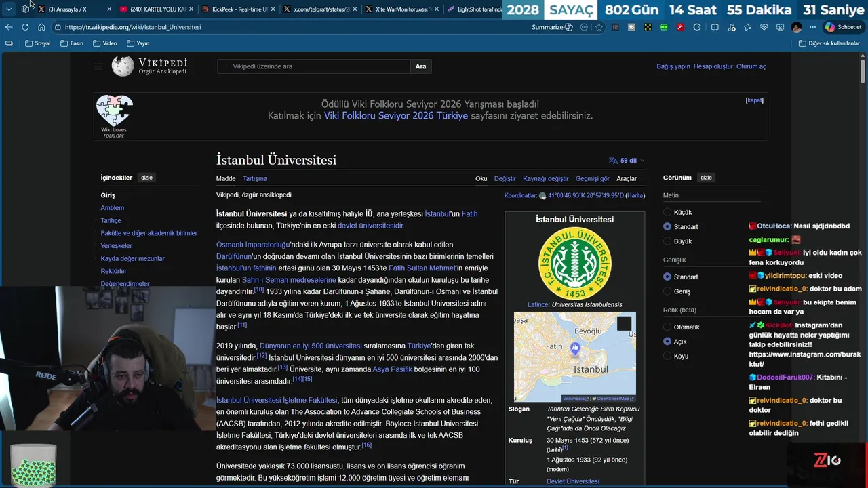Reload the page with the refresh icon
The height and width of the screenshot is (488, 868).
pyautogui.click(x=25, y=27)
